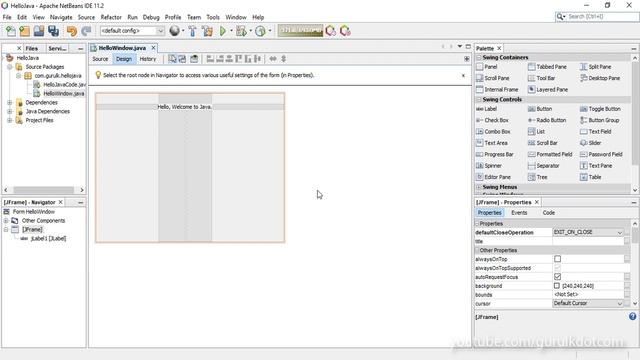Select the Check Box component in Palette

click(x=493, y=120)
